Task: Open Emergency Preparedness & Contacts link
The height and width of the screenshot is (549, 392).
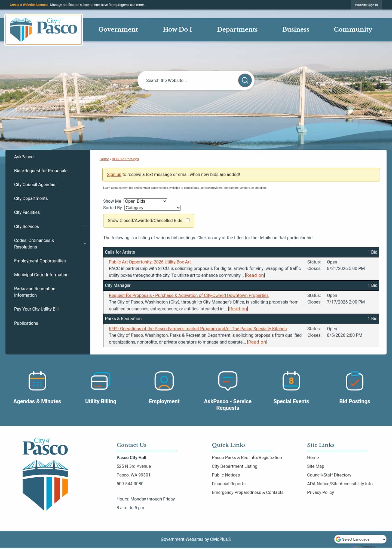Action: pyautogui.click(x=248, y=492)
